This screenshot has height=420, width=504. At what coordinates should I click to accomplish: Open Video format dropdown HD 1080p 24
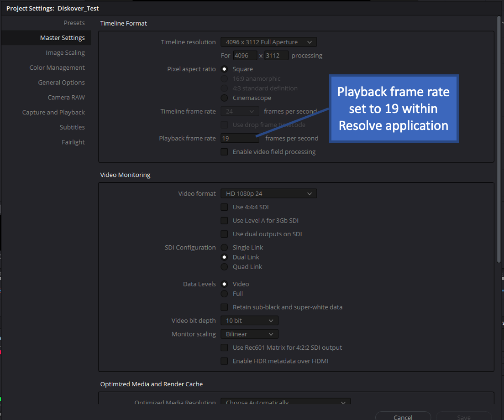click(x=269, y=194)
